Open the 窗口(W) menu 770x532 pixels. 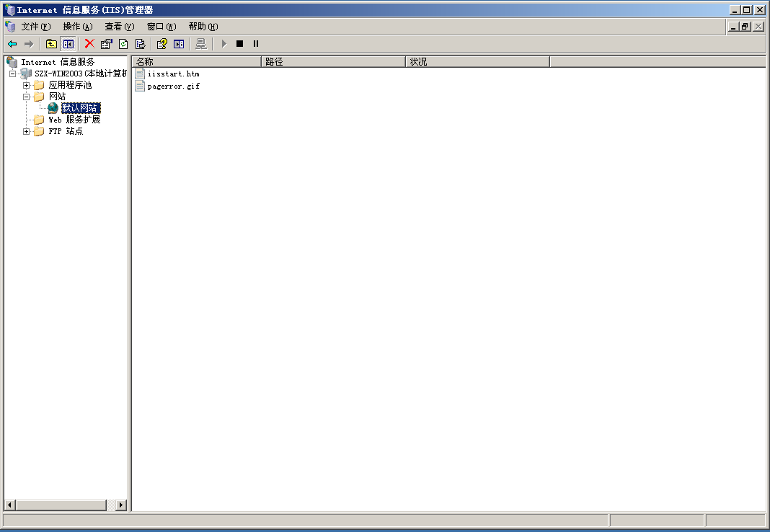point(161,27)
